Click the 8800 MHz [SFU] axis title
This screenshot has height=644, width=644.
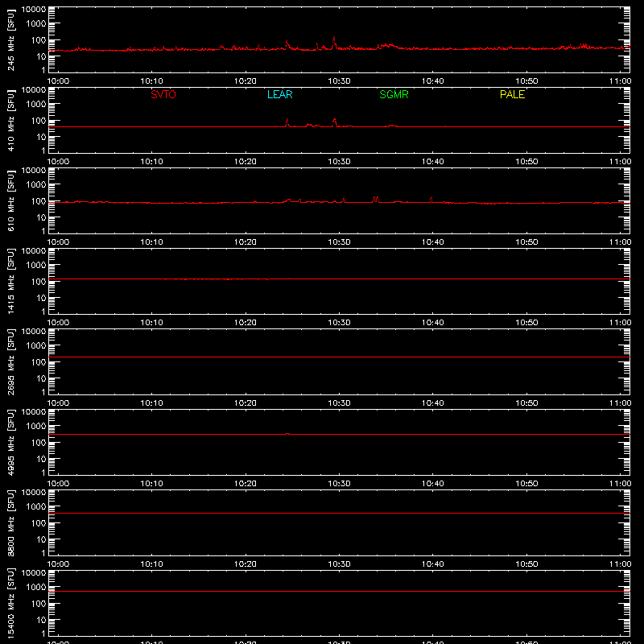(10, 522)
